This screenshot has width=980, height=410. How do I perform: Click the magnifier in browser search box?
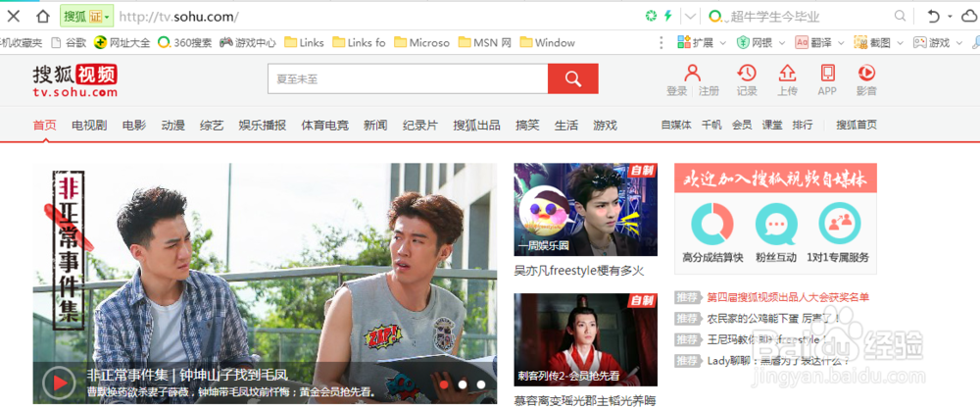coord(900,17)
